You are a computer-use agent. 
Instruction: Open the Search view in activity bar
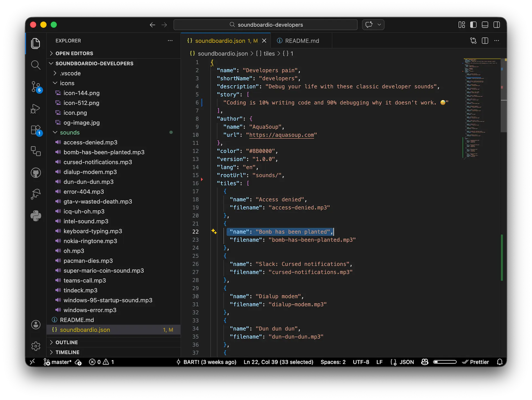[35, 65]
